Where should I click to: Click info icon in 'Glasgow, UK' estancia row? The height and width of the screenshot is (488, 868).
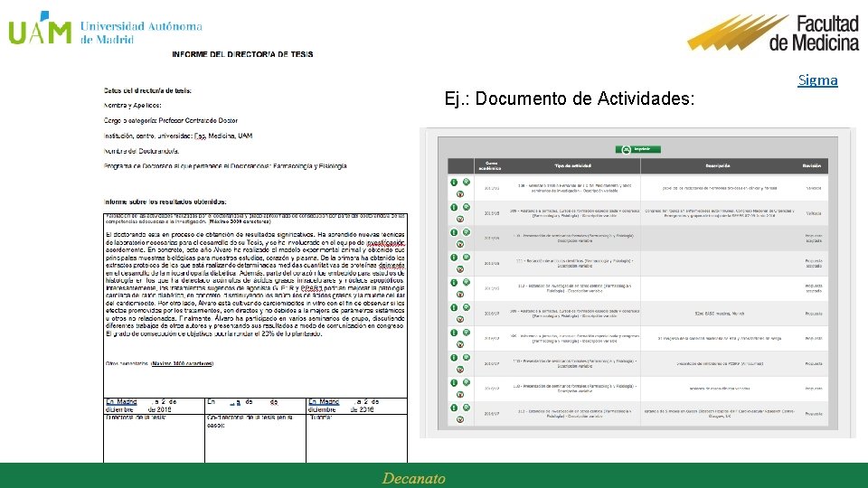(454, 408)
